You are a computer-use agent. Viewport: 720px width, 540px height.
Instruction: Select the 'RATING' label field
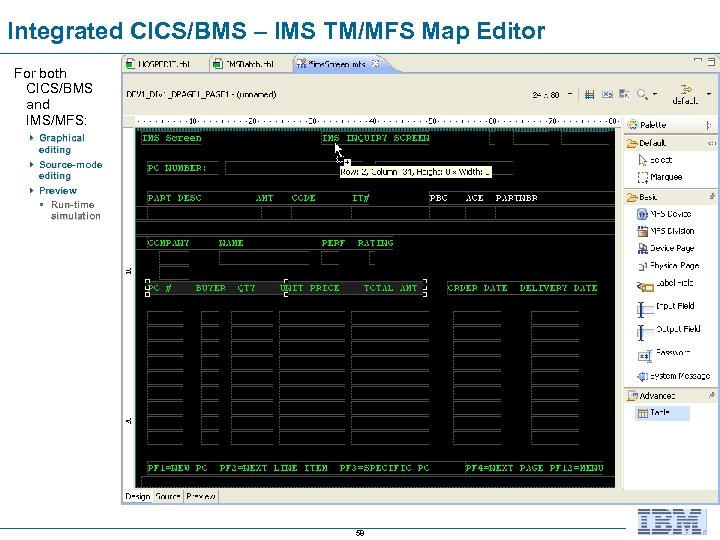click(x=375, y=243)
